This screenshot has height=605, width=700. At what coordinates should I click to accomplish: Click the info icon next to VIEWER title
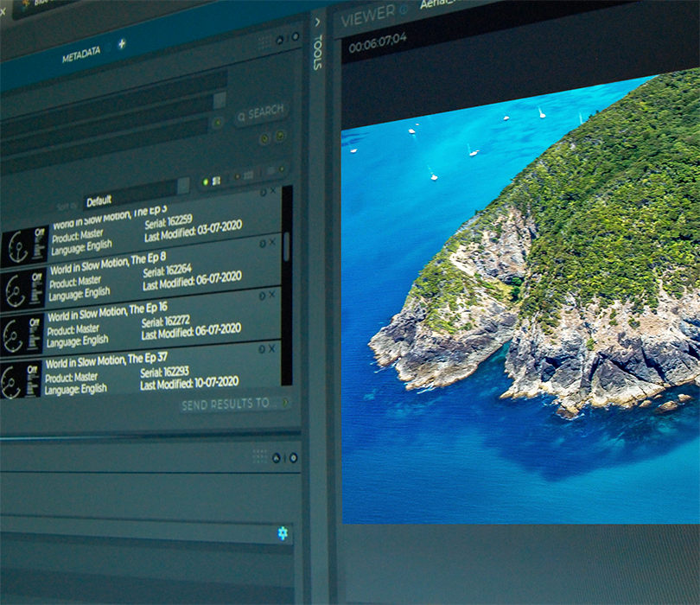coord(404,11)
